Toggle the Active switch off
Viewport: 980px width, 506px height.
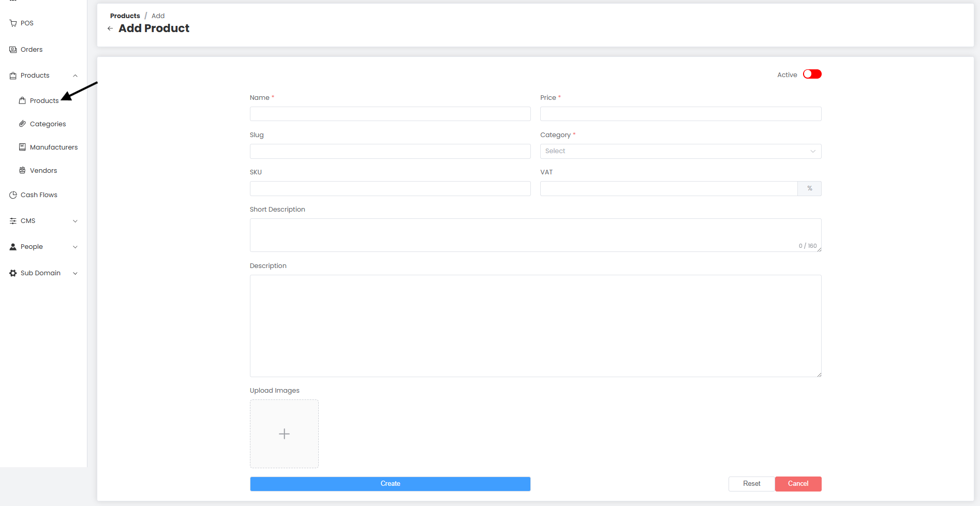(x=811, y=74)
